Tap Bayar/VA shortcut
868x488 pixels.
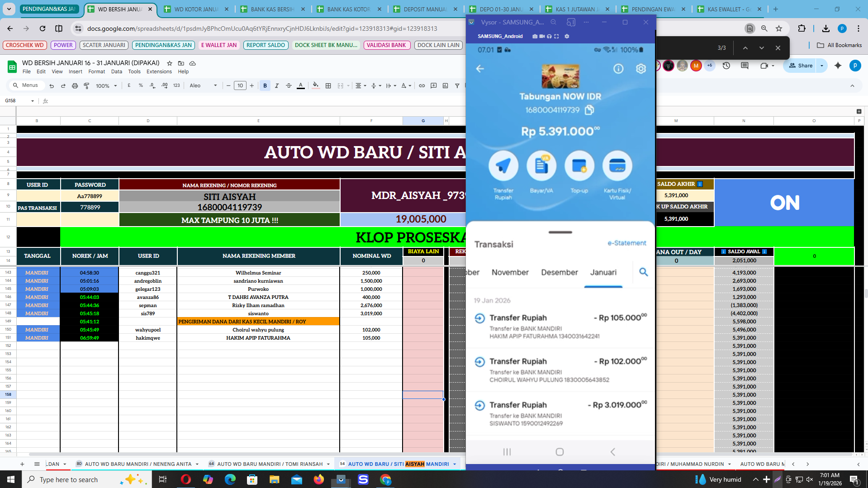[x=541, y=172]
